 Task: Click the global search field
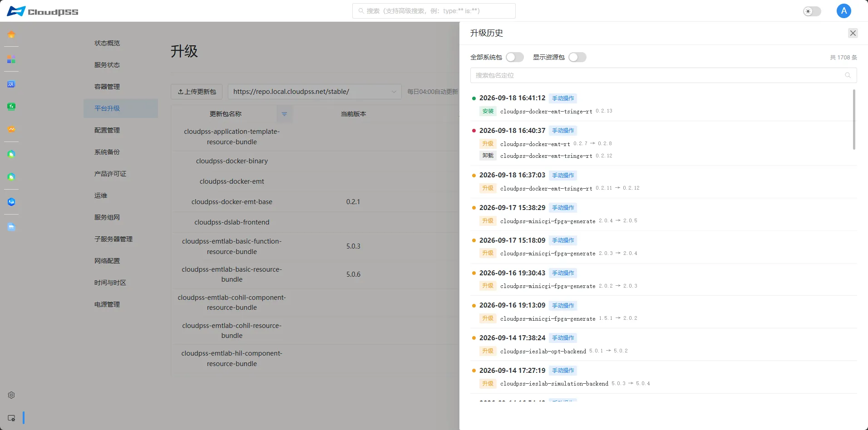coord(434,11)
